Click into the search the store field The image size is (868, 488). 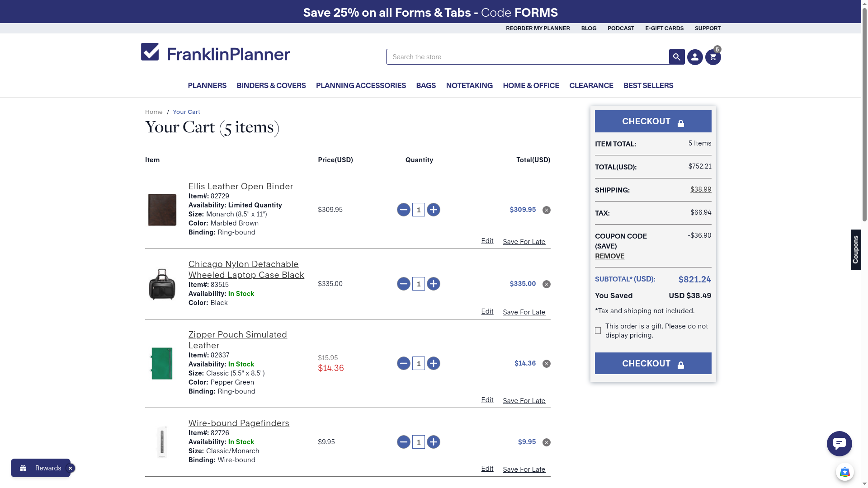[x=527, y=57]
